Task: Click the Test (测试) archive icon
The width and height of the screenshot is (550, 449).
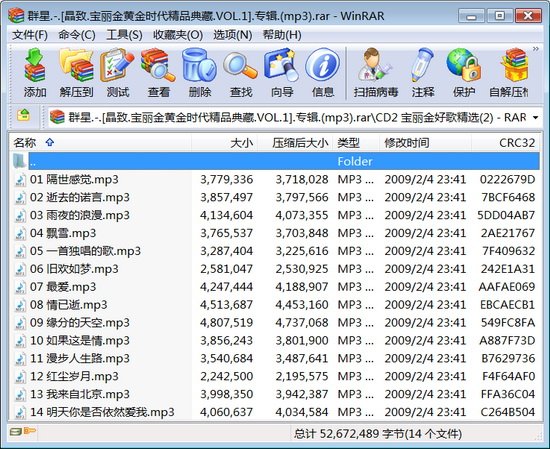Action: point(118,73)
